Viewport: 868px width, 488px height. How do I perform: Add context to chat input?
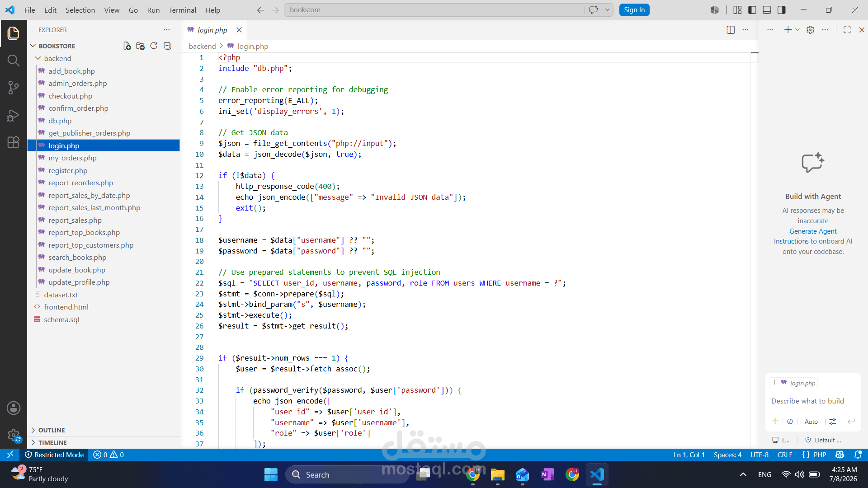click(775, 421)
